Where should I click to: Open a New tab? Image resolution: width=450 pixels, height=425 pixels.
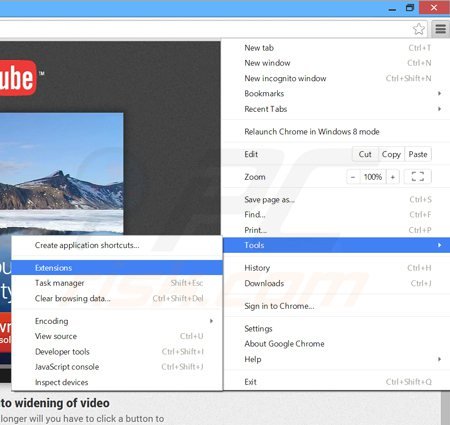click(x=337, y=48)
